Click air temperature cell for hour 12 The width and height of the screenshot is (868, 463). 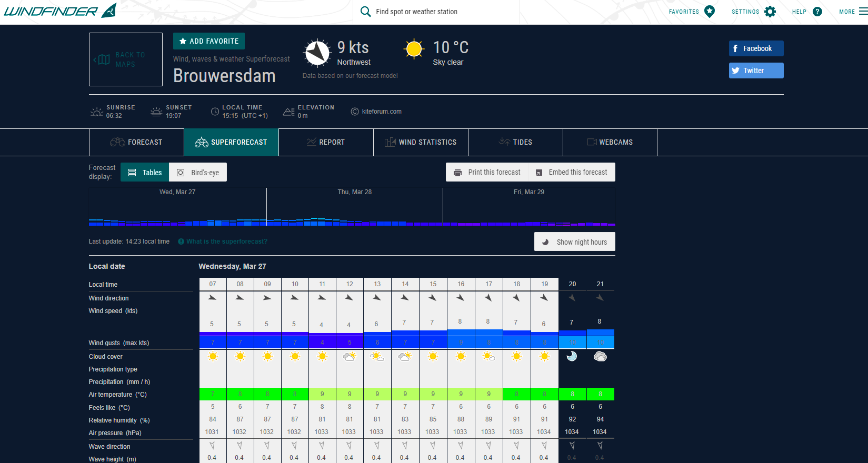(350, 394)
